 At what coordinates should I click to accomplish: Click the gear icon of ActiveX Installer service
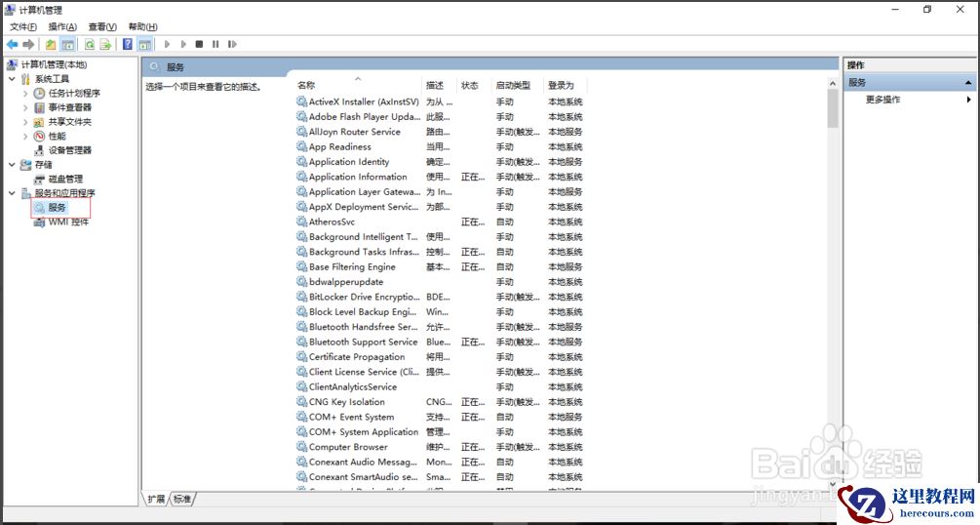pyautogui.click(x=302, y=101)
